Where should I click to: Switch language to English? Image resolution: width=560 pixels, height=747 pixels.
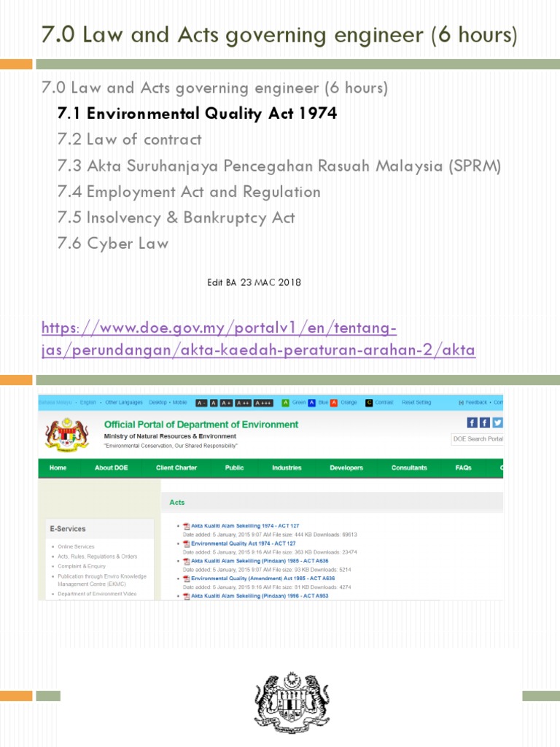coord(88,403)
